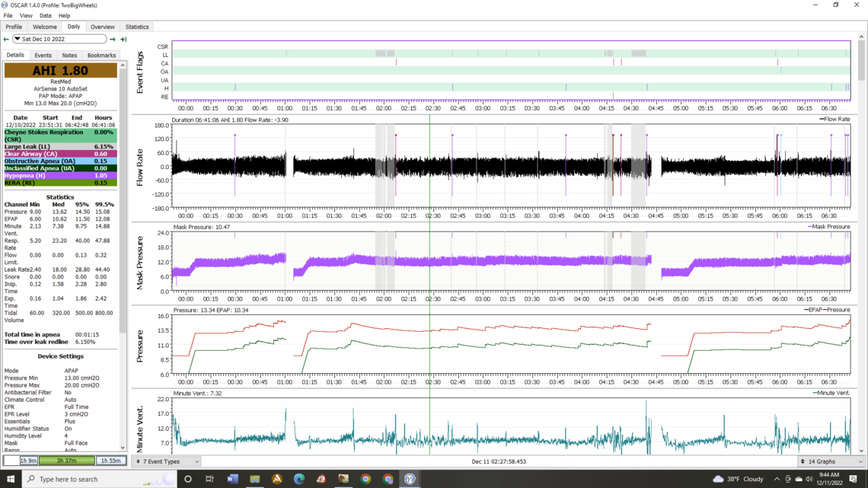868x488 pixels.
Task: Open the View menu
Action: point(25,15)
